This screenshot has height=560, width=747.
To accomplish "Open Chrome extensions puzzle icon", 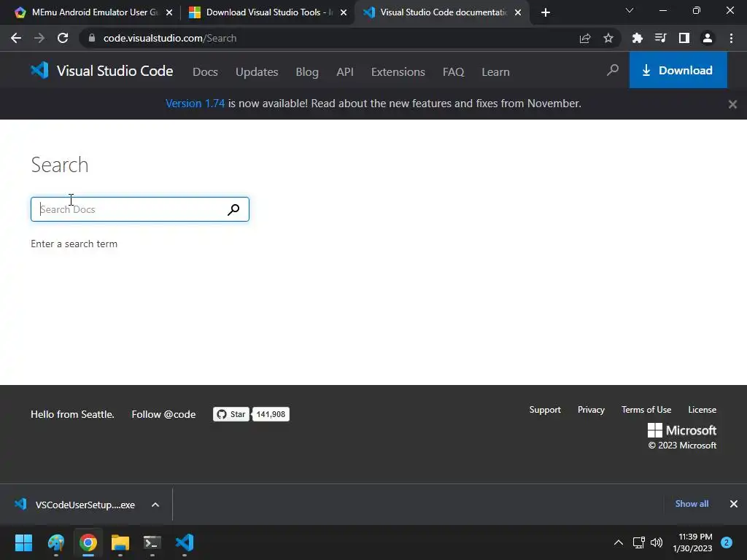I will (x=638, y=38).
